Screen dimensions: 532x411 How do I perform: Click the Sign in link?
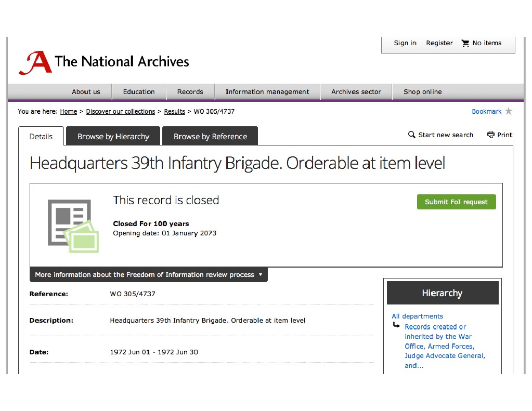point(405,43)
